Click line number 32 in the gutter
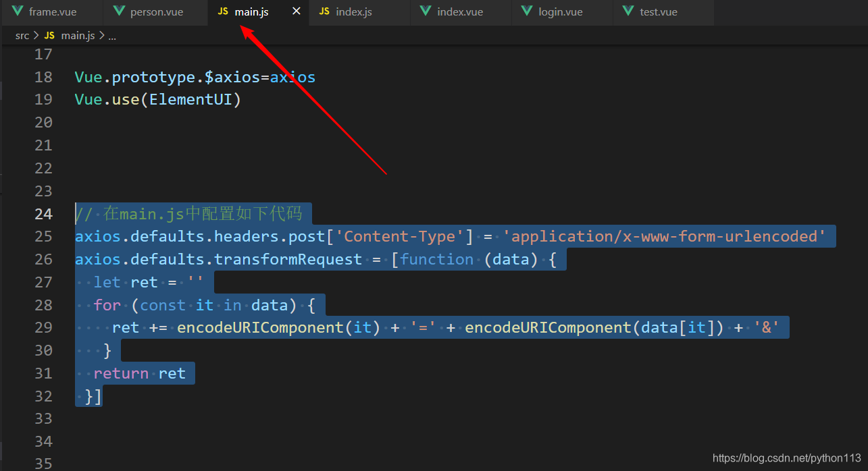Viewport: 868px width, 471px height. point(43,395)
